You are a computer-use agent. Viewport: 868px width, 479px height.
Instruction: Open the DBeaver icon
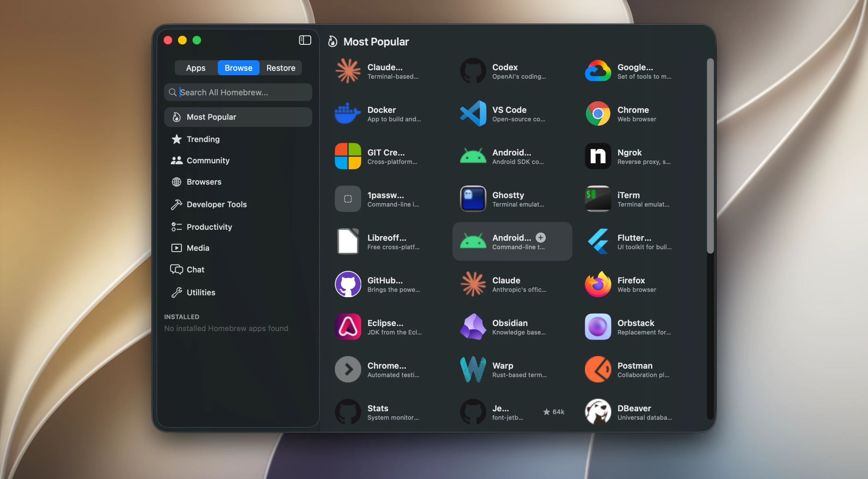598,412
